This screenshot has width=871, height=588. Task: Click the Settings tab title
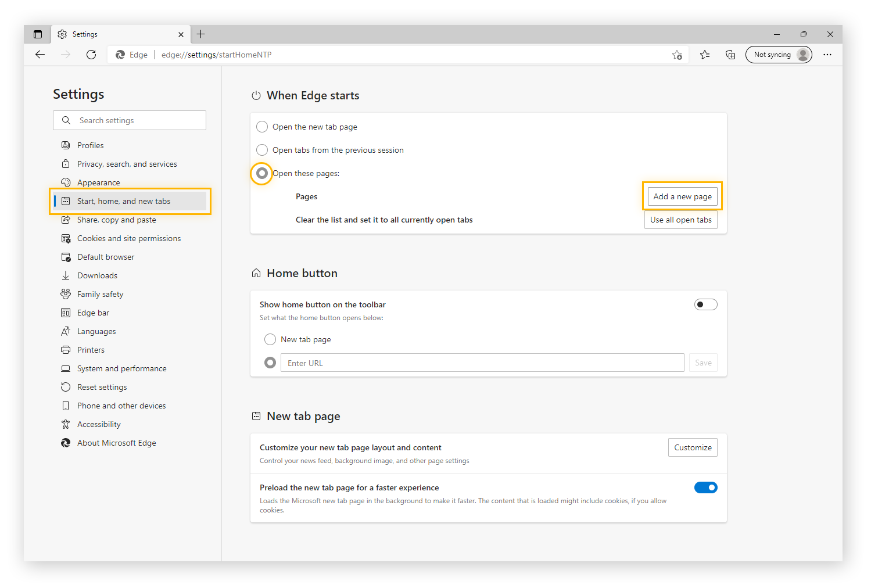(x=85, y=34)
